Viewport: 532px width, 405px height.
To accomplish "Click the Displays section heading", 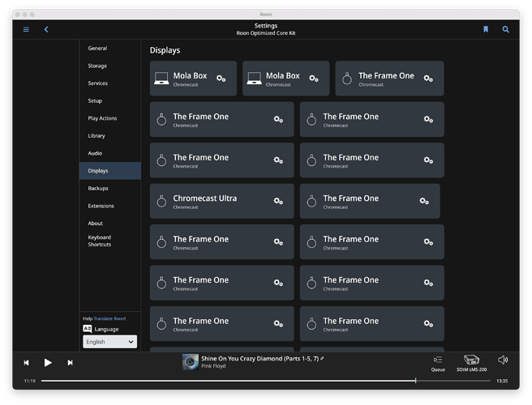I will 165,50.
